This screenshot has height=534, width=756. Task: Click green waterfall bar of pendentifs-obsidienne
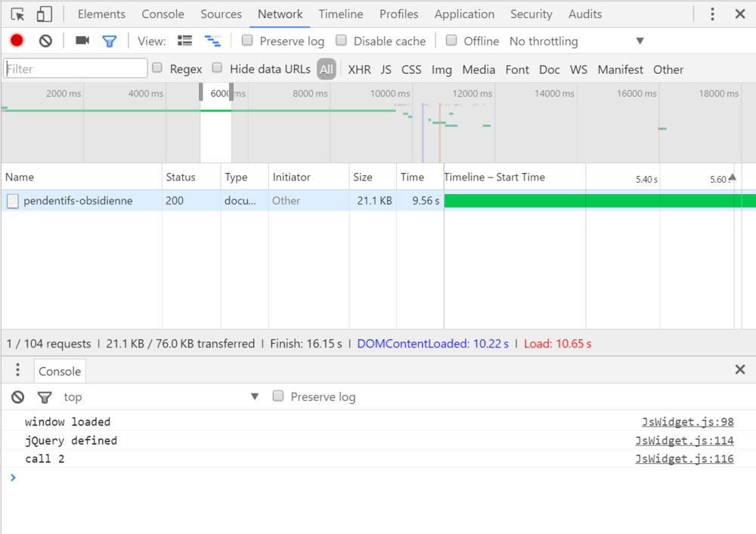(600, 201)
